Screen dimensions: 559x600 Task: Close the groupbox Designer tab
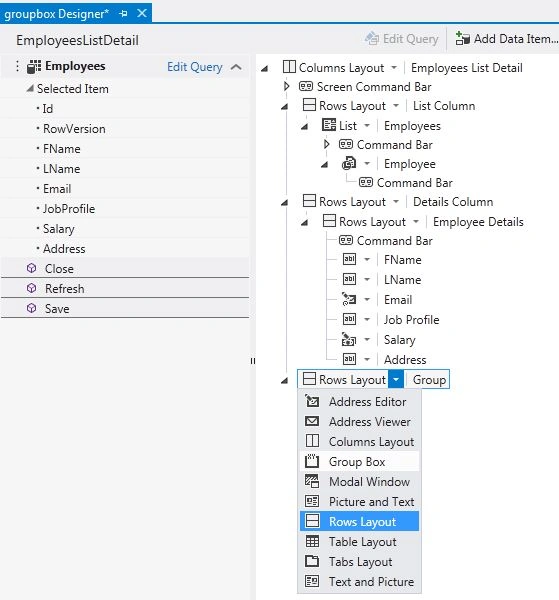142,13
